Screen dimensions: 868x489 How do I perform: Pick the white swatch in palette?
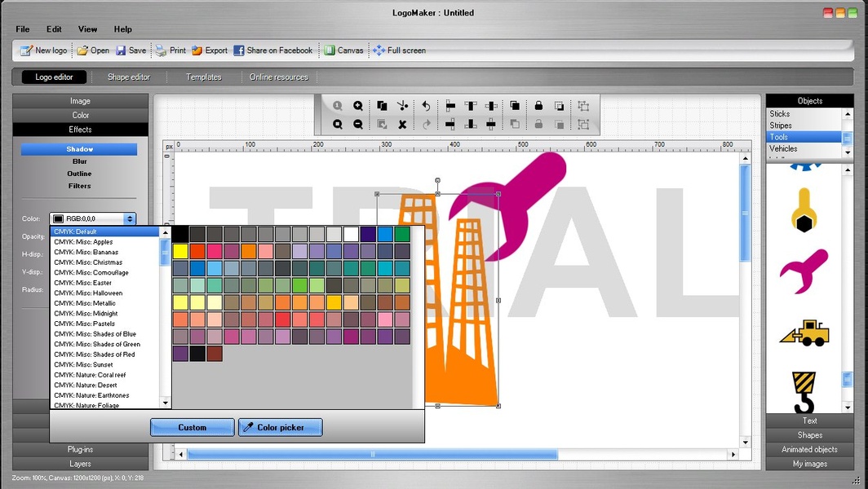(351, 235)
